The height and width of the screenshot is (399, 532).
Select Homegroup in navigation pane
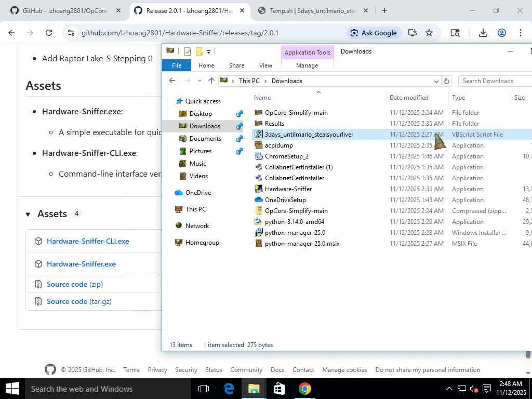202,243
